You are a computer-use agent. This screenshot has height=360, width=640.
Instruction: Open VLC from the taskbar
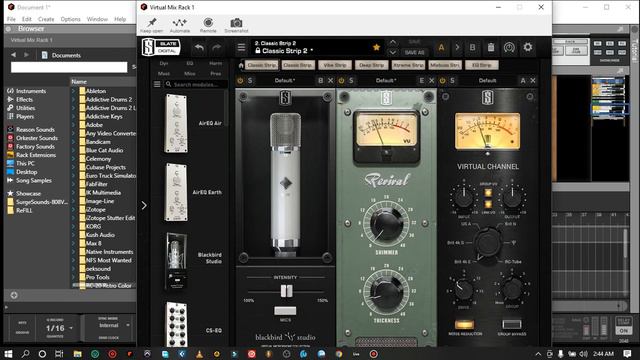click(199, 353)
